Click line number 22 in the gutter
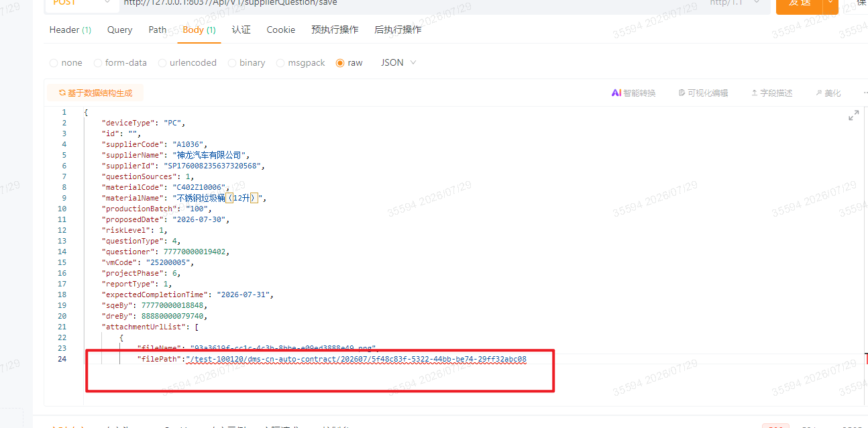This screenshot has height=428, width=868. (x=62, y=337)
